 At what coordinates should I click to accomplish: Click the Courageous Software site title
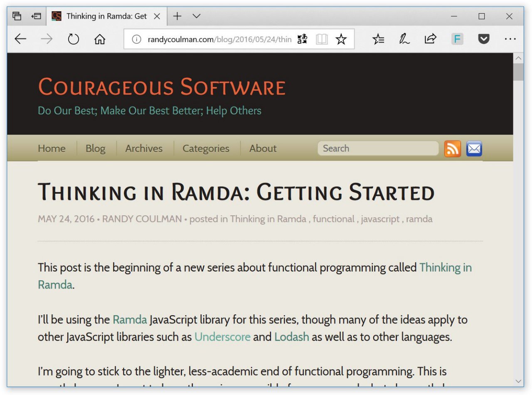point(162,86)
